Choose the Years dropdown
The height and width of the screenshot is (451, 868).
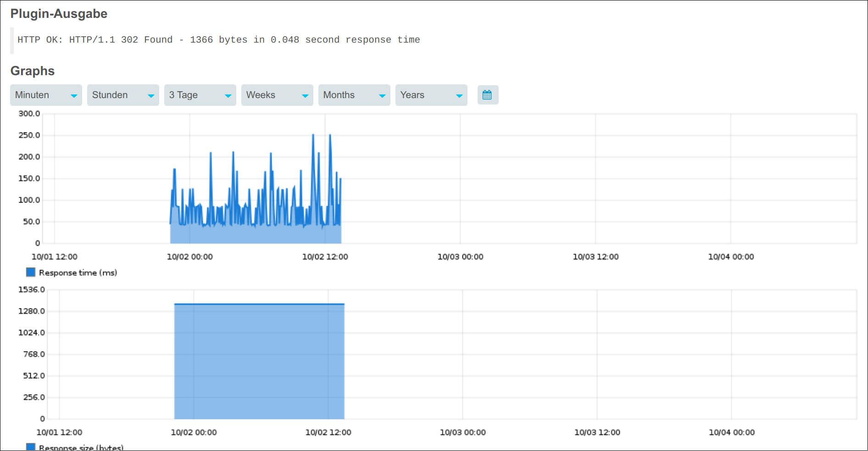(431, 95)
